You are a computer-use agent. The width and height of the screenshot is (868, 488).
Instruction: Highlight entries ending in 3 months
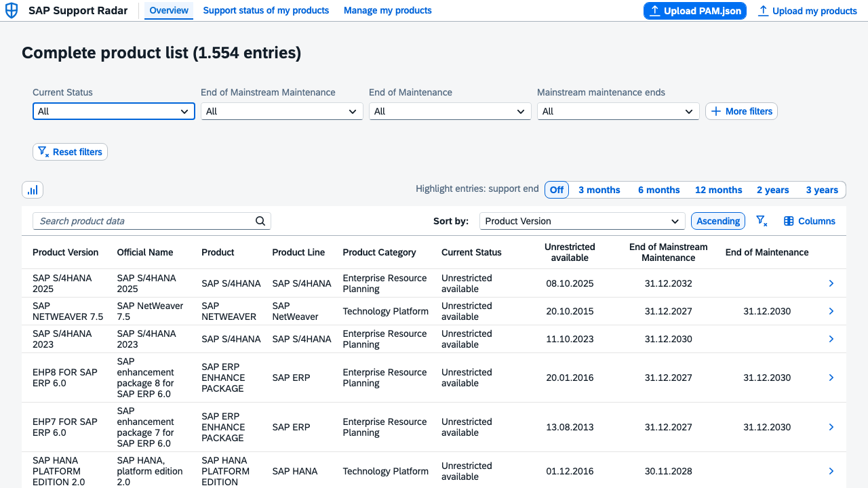click(x=599, y=190)
